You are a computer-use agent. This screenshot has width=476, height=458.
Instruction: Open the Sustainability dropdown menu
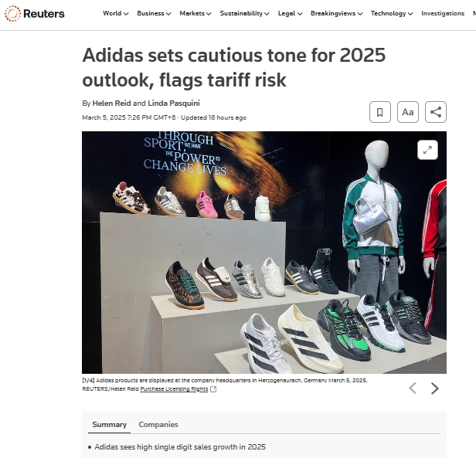(x=244, y=13)
